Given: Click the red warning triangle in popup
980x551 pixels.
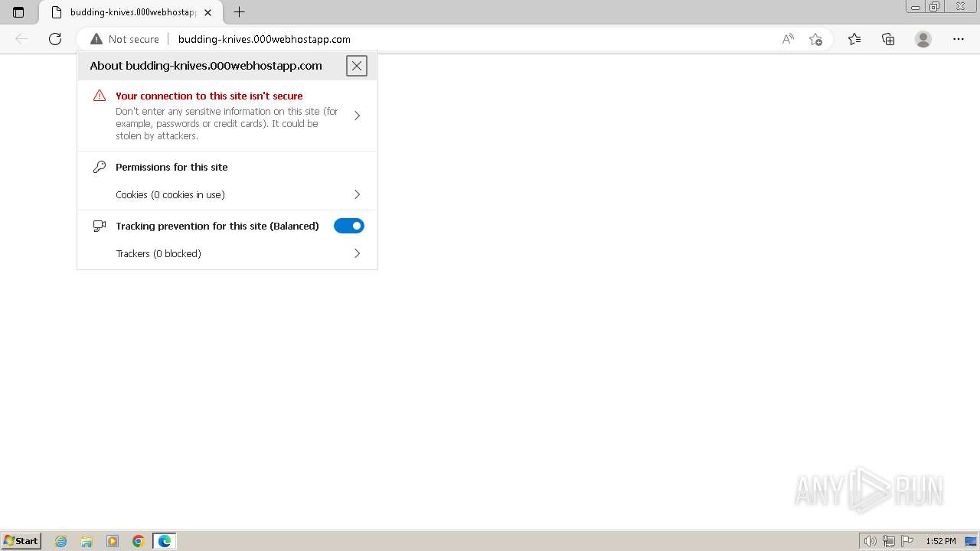Looking at the screenshot, I should point(100,96).
